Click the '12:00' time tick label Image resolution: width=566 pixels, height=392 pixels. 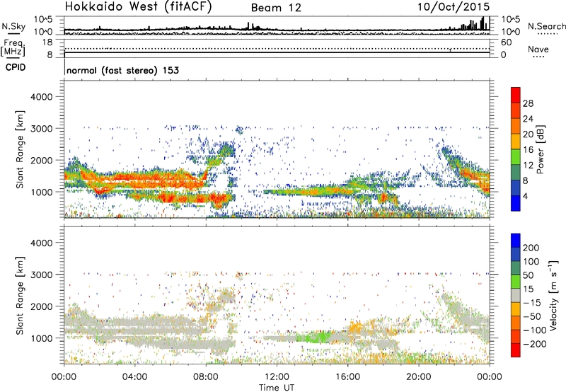tap(277, 377)
